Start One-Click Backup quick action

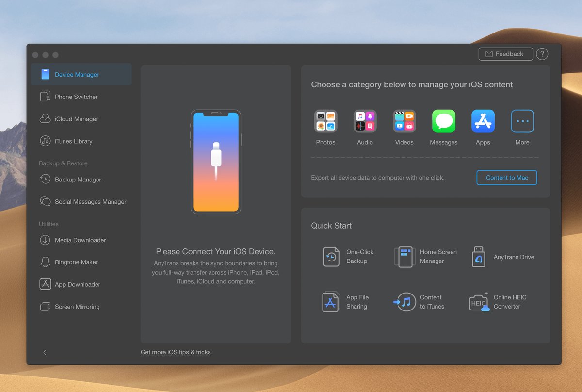[x=332, y=257]
